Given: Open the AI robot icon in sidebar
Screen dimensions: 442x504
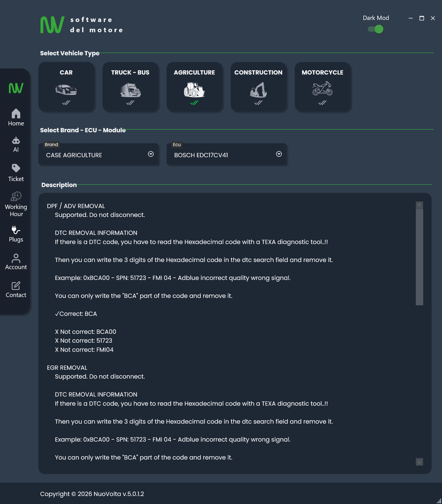Looking at the screenshot, I should click(16, 141).
